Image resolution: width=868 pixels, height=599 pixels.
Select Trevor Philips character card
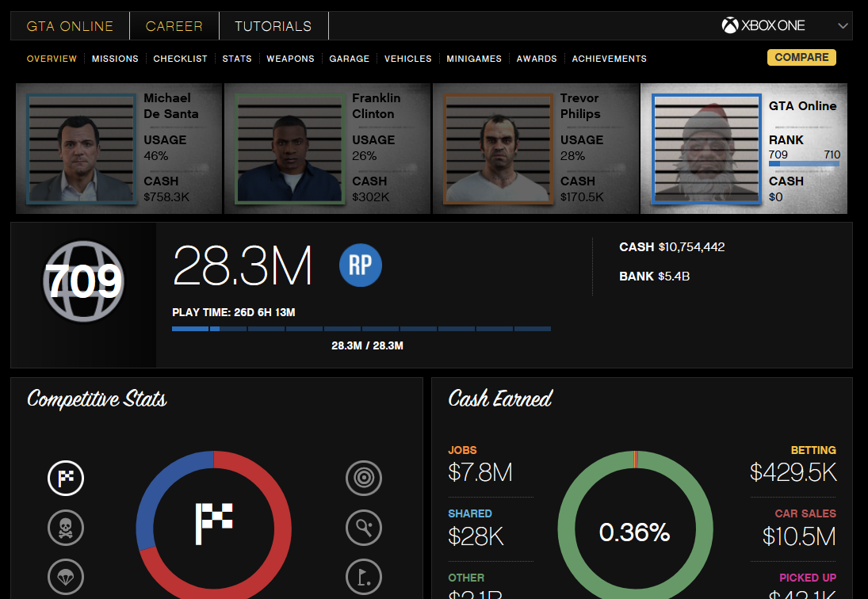[x=535, y=149]
